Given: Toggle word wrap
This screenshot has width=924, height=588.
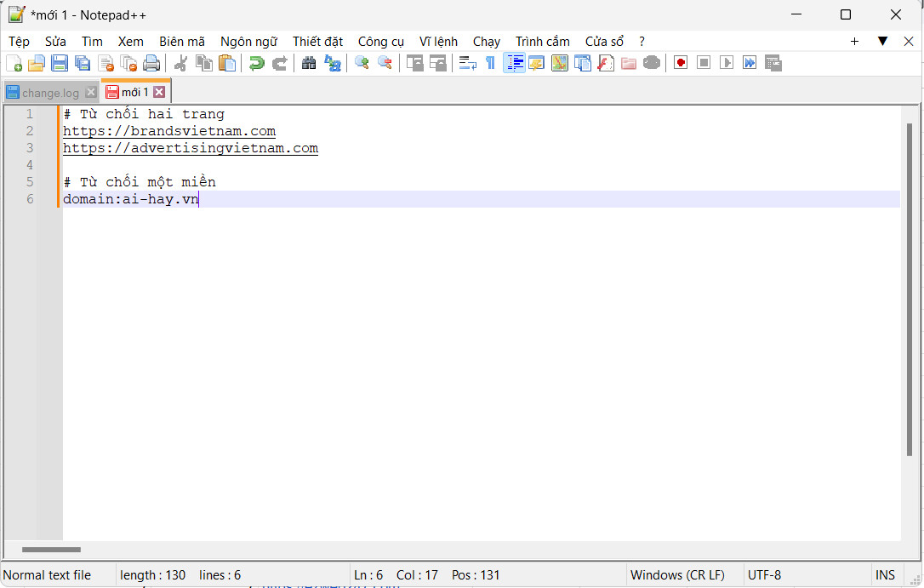Looking at the screenshot, I should (x=467, y=63).
